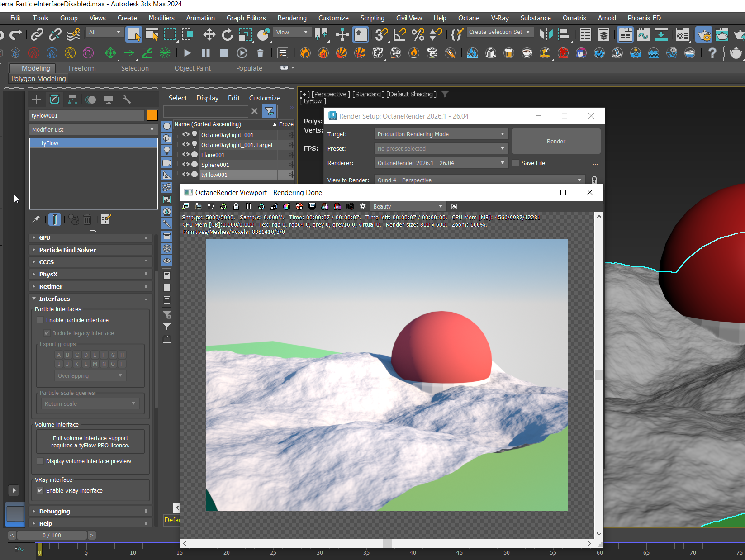Click the Render button in Render Setup
This screenshot has width=745, height=560.
click(556, 141)
